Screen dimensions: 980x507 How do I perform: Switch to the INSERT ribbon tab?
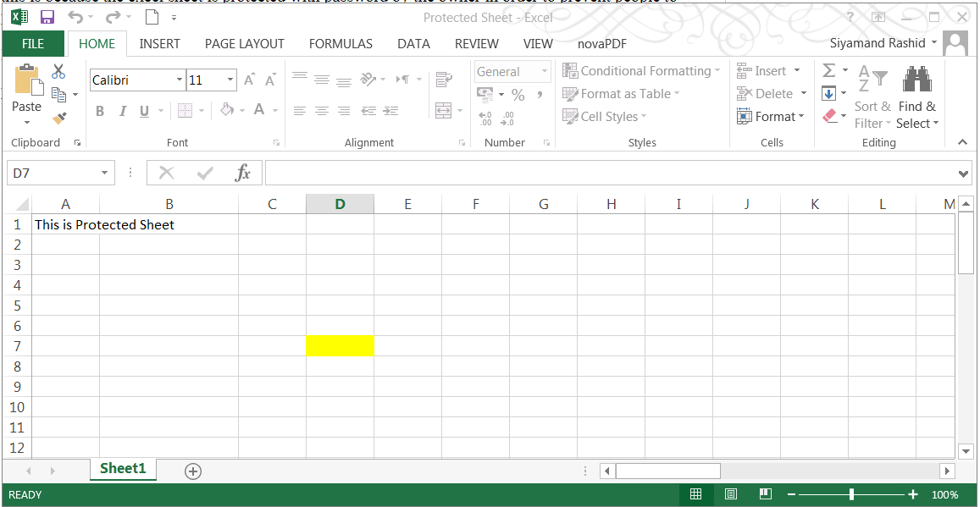tap(159, 44)
